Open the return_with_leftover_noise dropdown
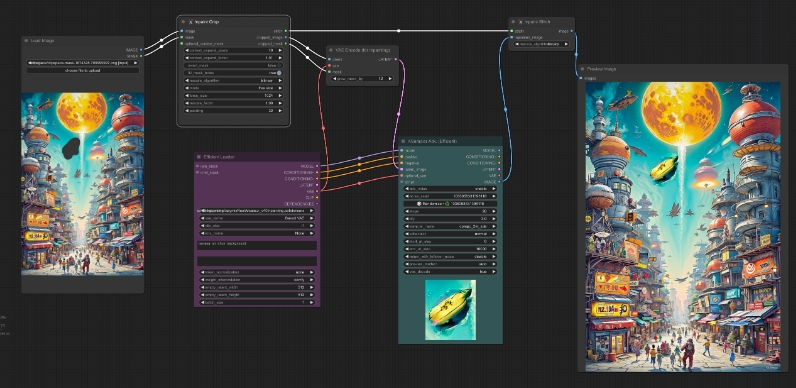Viewport: 796px width, 388px height. tap(450, 256)
